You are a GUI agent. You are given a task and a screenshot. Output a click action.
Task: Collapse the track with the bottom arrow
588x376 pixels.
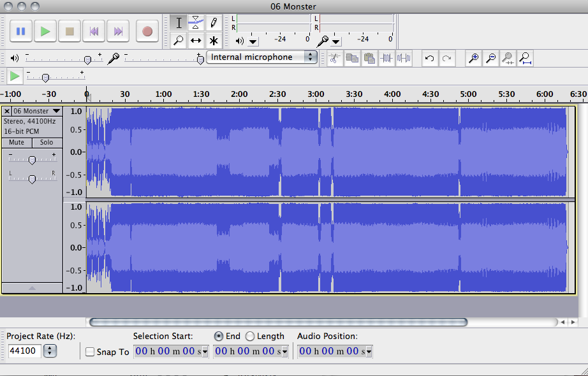[33, 288]
